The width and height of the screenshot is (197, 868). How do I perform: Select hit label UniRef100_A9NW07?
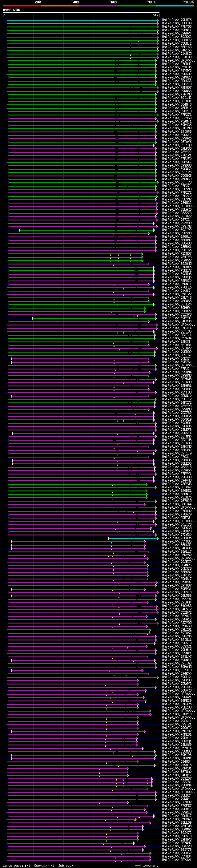[177, 88]
